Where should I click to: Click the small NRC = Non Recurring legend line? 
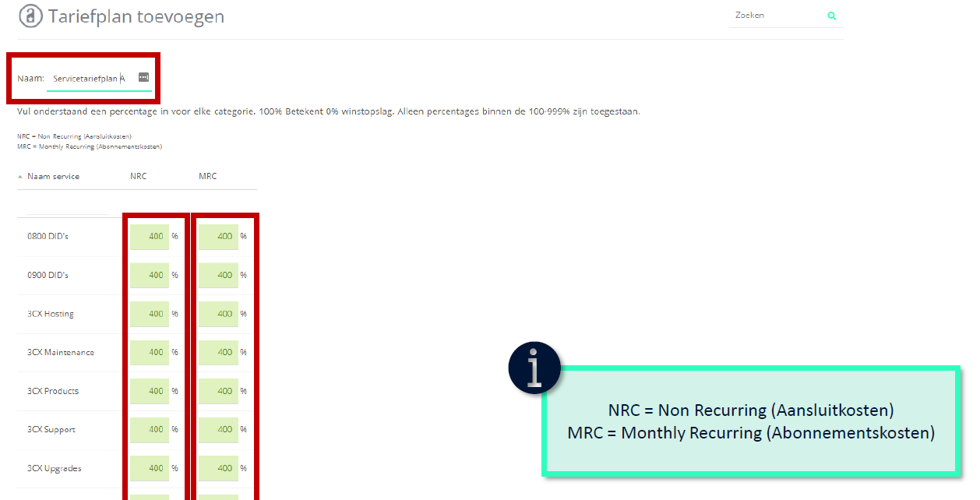[x=74, y=136]
